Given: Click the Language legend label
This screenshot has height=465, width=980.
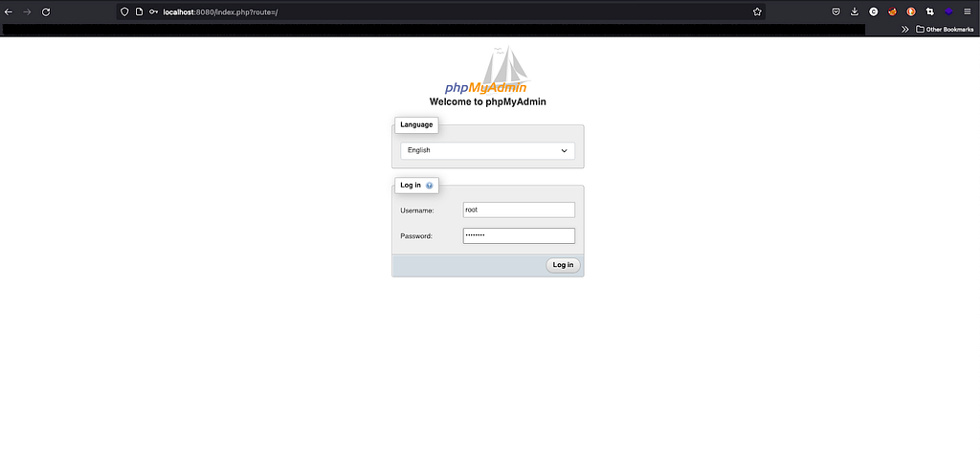Looking at the screenshot, I should 416,124.
